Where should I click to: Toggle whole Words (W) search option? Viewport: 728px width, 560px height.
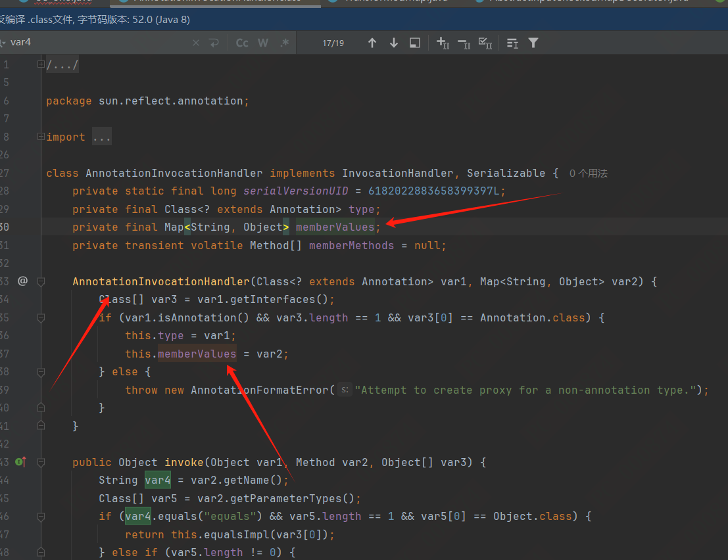263,43
